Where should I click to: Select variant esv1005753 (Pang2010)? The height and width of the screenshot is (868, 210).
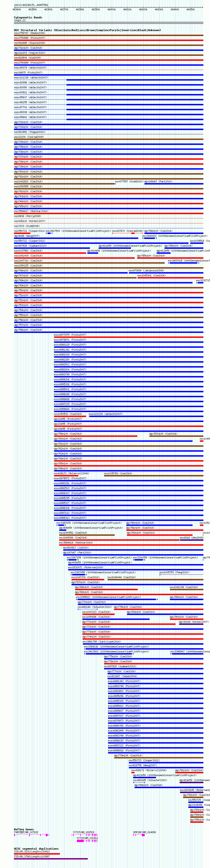182,574
